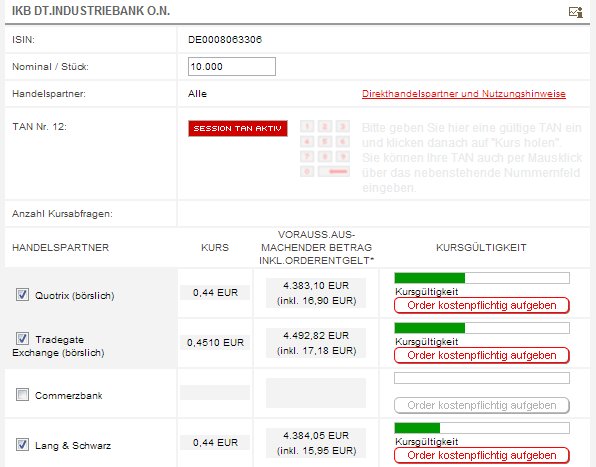
Task: Click keypad digit 1 in TAN number pad
Action: 307,127
